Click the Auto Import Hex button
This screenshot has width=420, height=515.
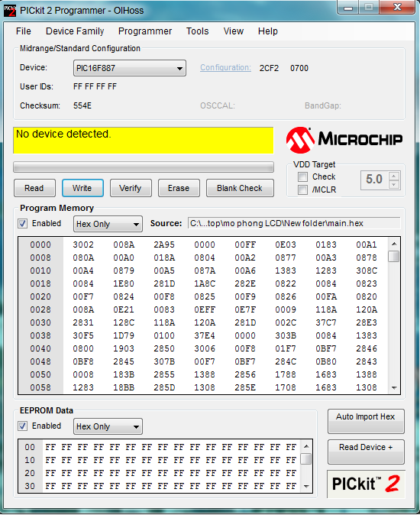[x=366, y=421]
